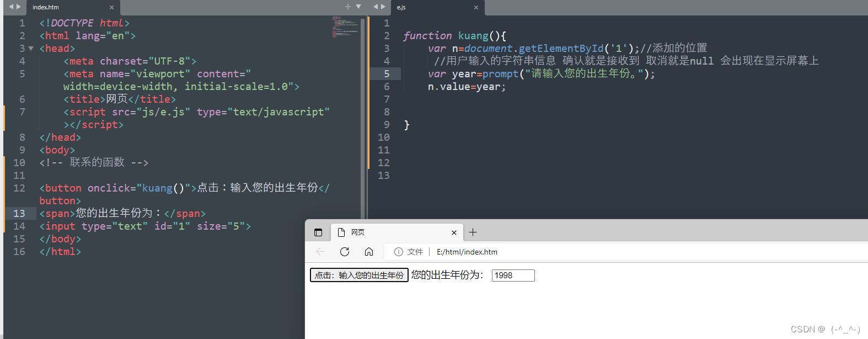Screen dimensions: 868x339
Task: Click the left editor's vertical scrollbar
Action: point(362,110)
